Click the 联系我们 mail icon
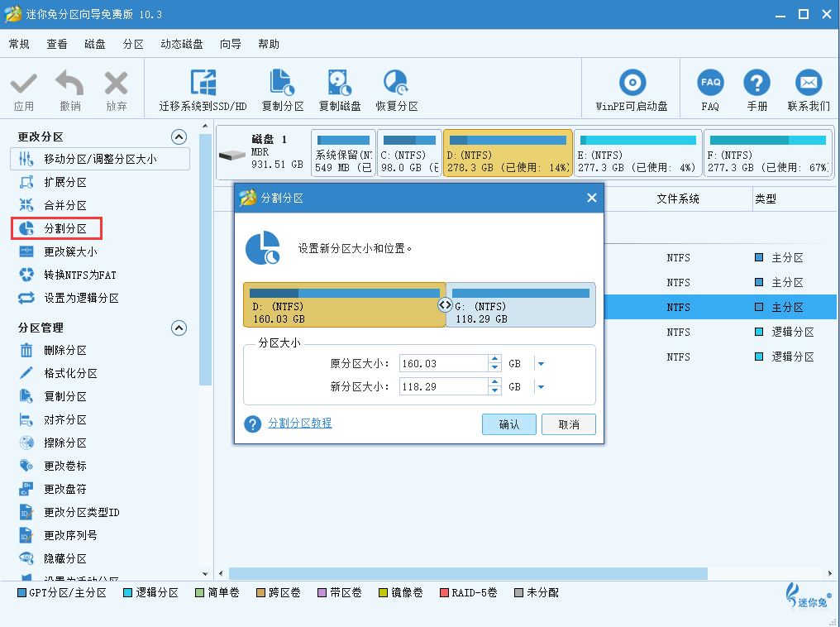The width and height of the screenshot is (840, 627). click(809, 83)
